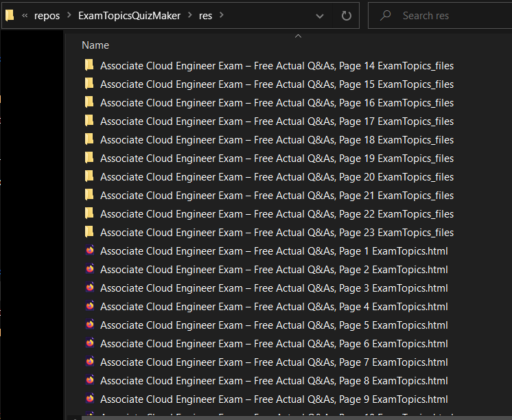Click the Firefox icon for Page 5 ExamTopics.html
512x420 pixels.
90,324
